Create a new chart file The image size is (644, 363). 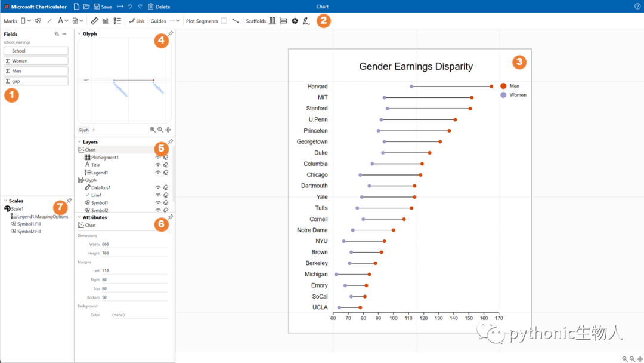(76, 7)
